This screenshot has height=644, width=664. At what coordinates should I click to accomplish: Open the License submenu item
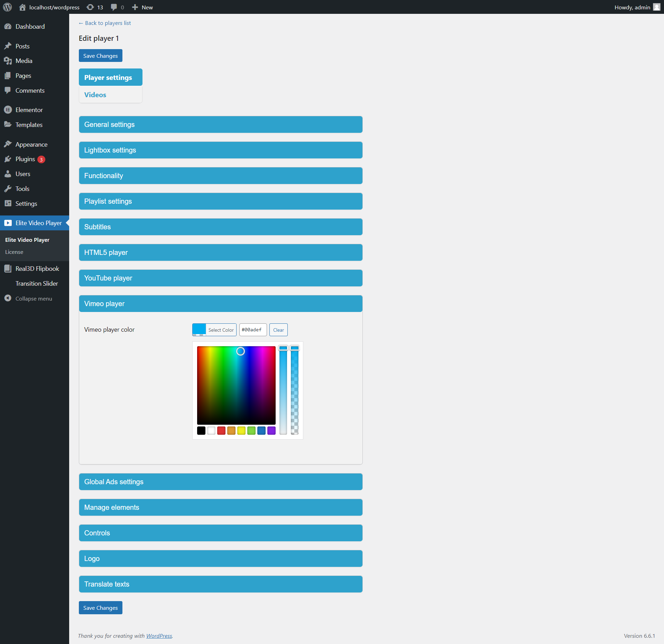[14, 252]
